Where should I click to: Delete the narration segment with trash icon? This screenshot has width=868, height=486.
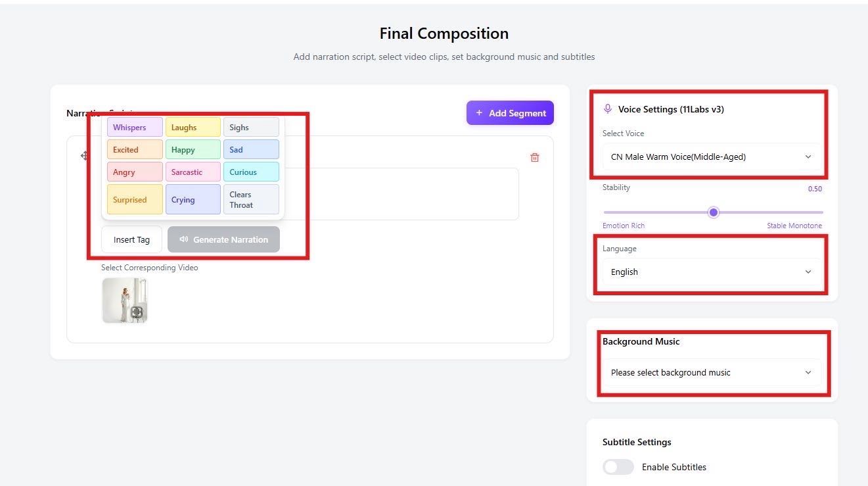click(535, 158)
